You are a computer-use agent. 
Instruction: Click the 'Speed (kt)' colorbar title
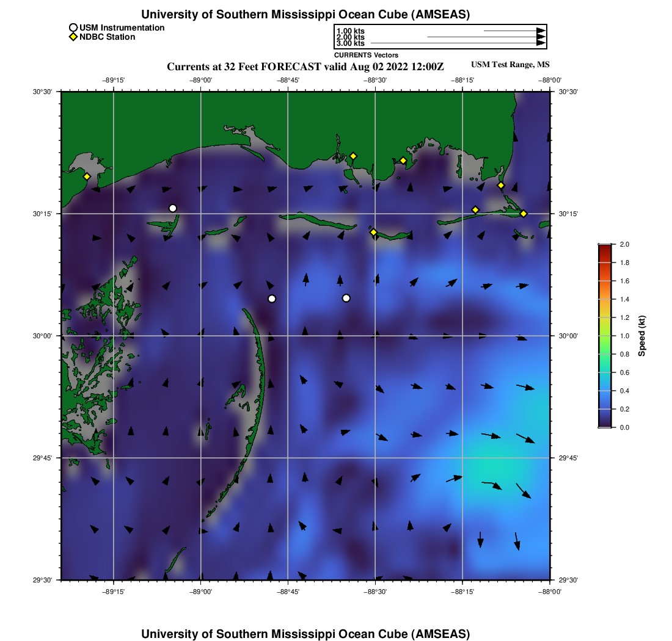coord(641,336)
